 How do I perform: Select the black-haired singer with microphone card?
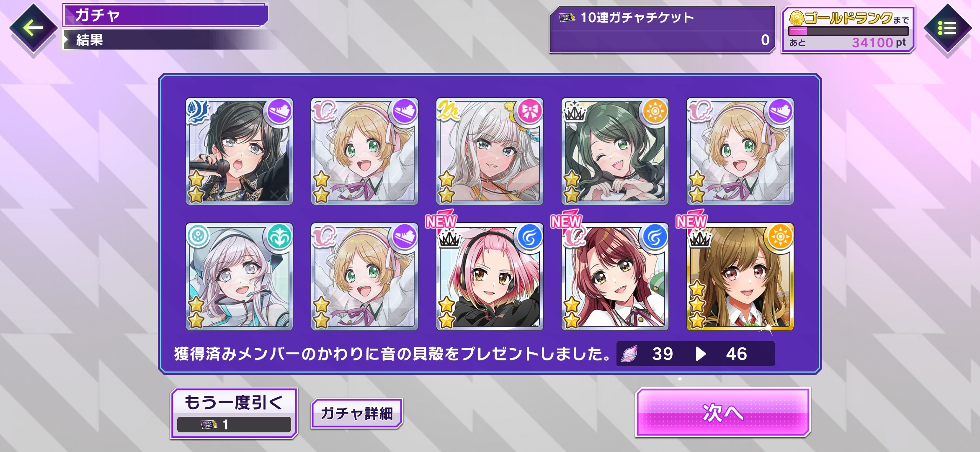pos(239,152)
